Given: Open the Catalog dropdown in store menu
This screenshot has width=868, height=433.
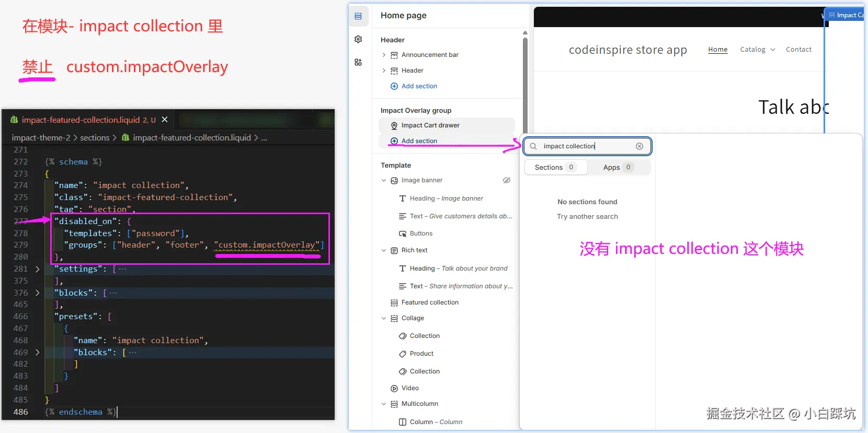Looking at the screenshot, I should coord(758,50).
